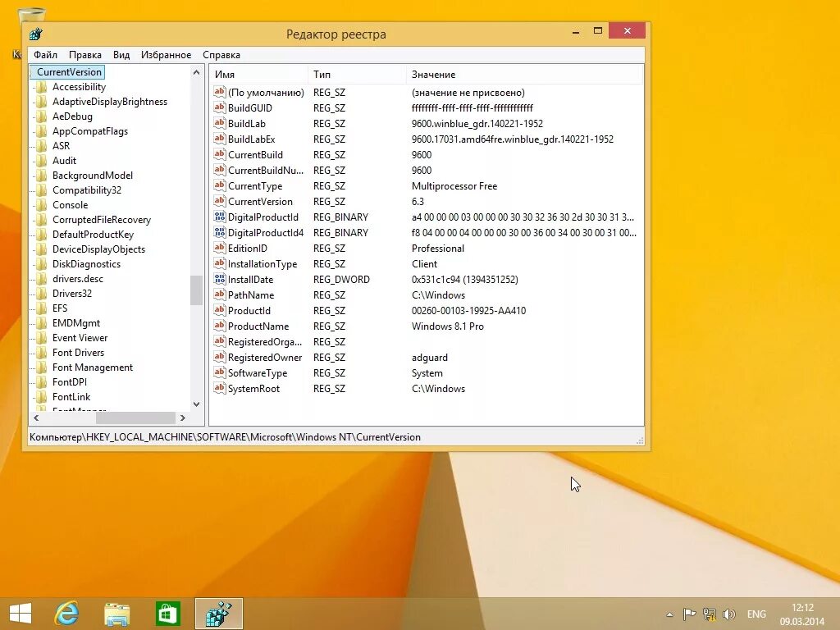The image size is (840, 630).
Task: Click the FontLink folder icon
Action: point(41,397)
